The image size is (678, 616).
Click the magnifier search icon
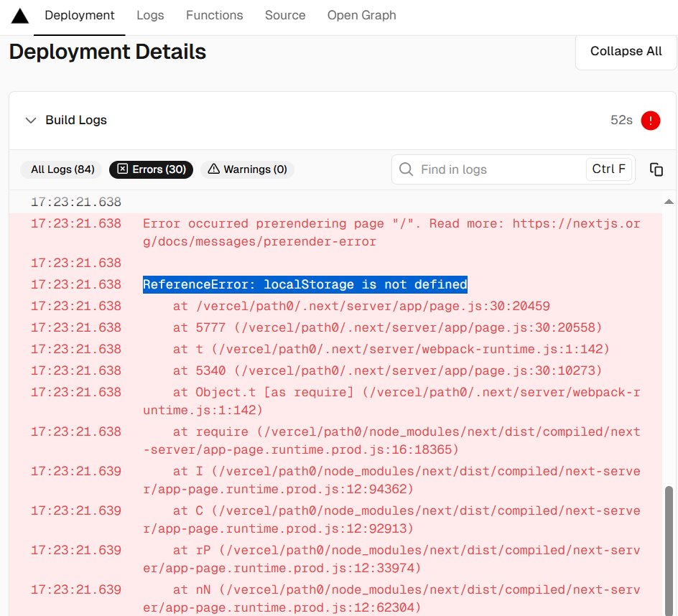406,169
